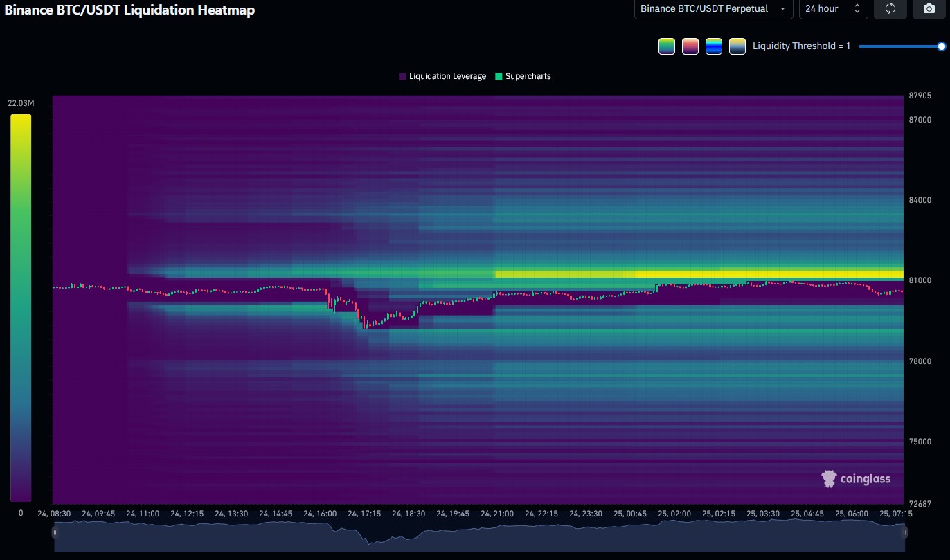The width and height of the screenshot is (950, 560).
Task: Select the green-yellow viridis color scheme swatch
Action: click(x=667, y=46)
